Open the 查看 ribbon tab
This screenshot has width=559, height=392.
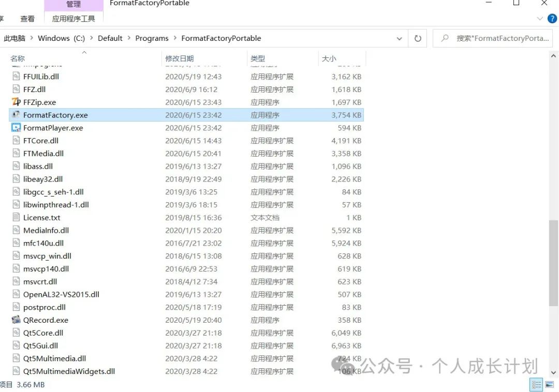27,19
